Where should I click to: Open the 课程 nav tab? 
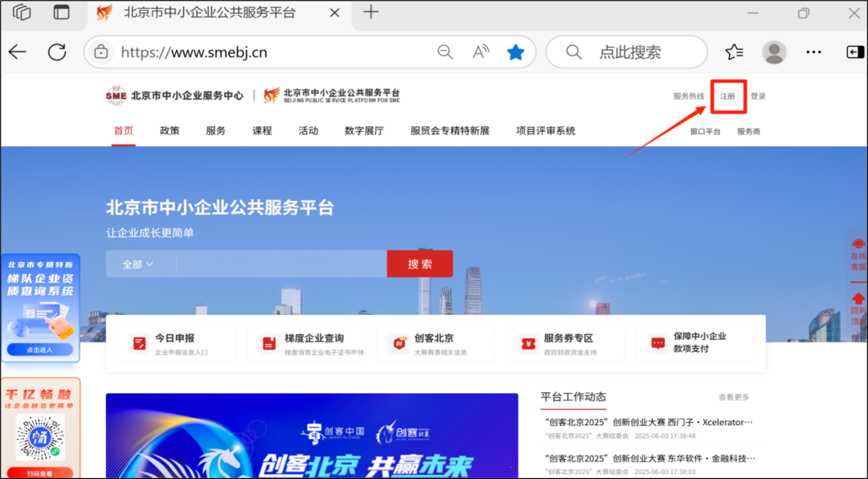click(262, 131)
